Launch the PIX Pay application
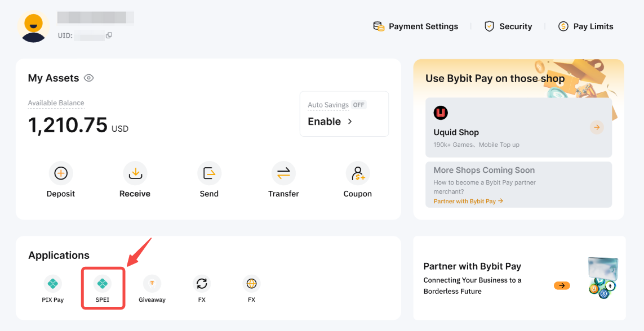644x331 pixels. point(53,283)
